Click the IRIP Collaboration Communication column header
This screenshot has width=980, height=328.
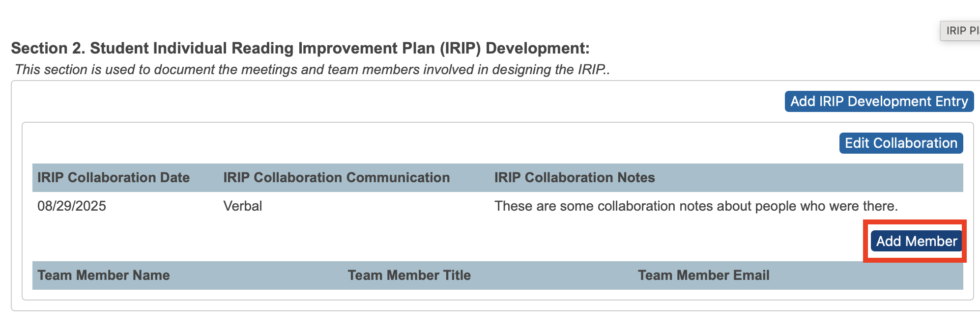click(x=336, y=177)
